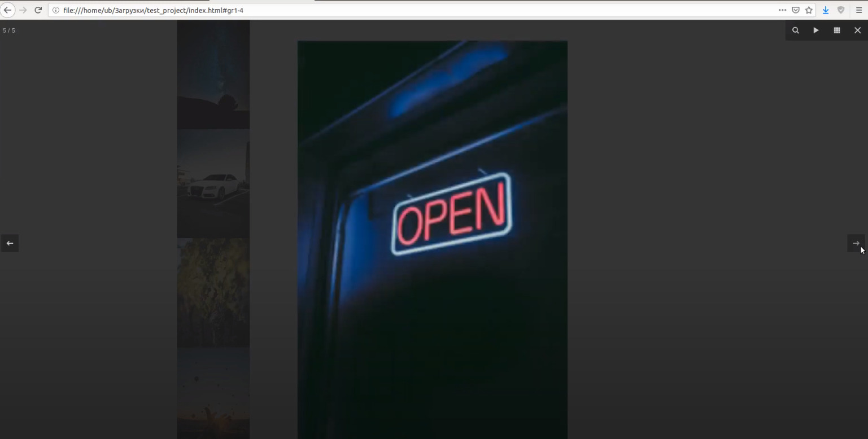Reload the page with the refresh icon
Image resolution: width=868 pixels, height=439 pixels.
[38, 10]
